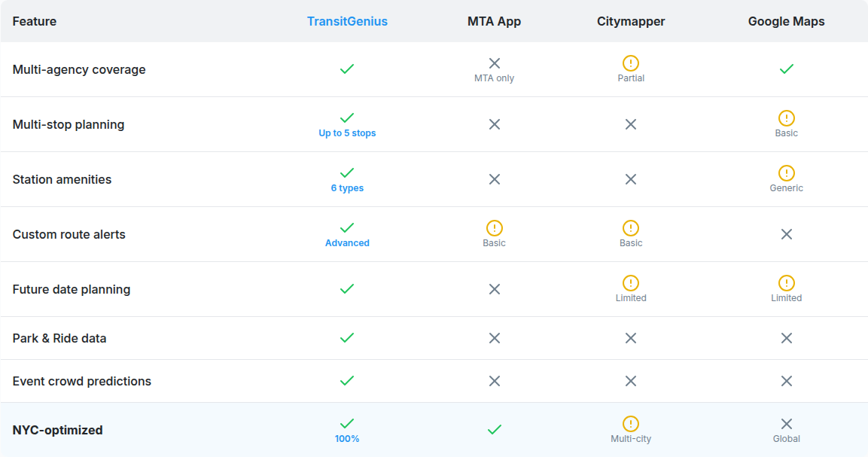
Task: Click the NYC-optimized row label
Action: coord(57,430)
